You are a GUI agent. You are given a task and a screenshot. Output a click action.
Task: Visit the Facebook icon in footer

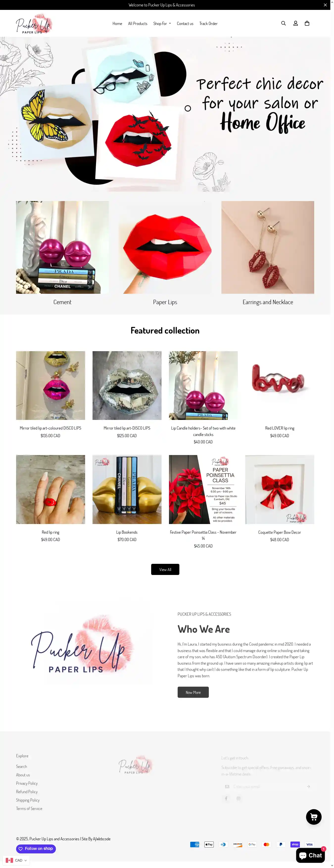click(x=226, y=798)
